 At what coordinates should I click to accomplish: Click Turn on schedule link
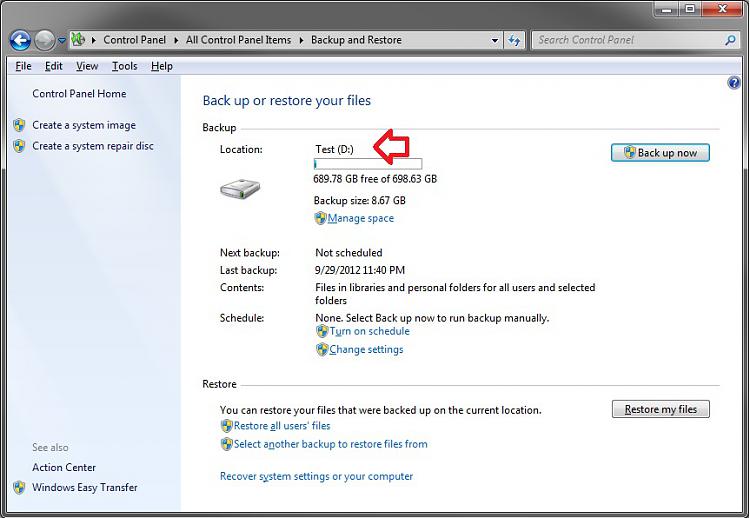click(x=369, y=331)
